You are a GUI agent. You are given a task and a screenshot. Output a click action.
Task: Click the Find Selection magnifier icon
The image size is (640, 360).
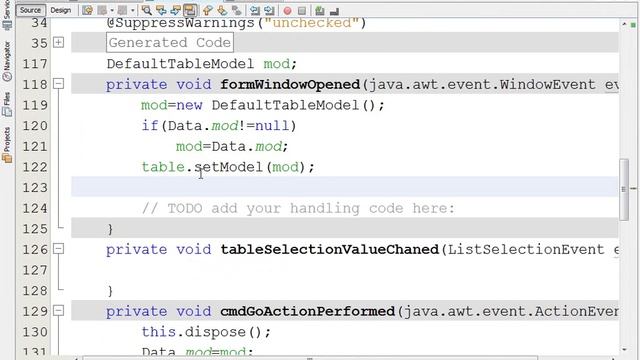(x=147, y=10)
